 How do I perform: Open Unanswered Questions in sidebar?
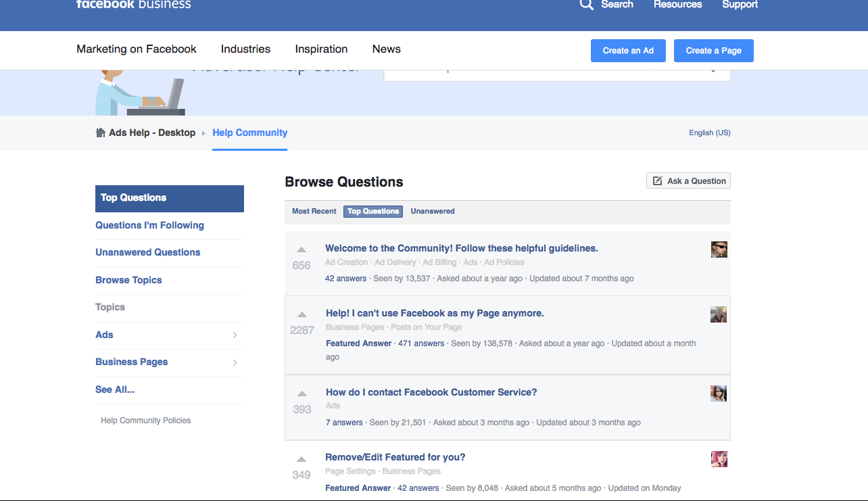[x=148, y=252]
